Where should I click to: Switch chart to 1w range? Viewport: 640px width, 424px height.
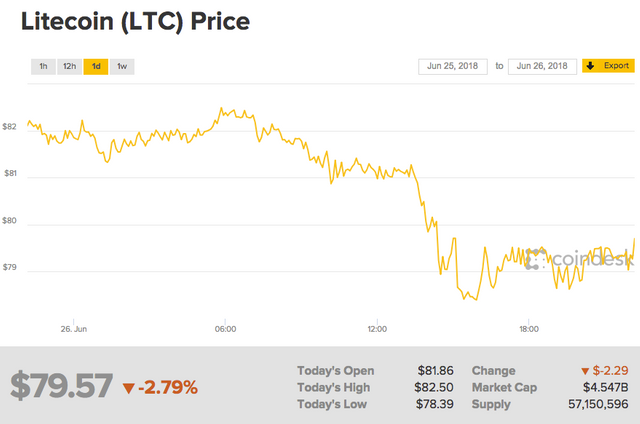pos(121,66)
